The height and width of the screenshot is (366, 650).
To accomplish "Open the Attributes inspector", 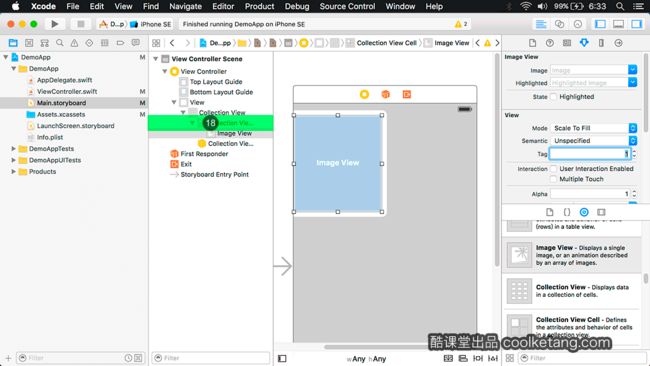I will click(x=584, y=43).
